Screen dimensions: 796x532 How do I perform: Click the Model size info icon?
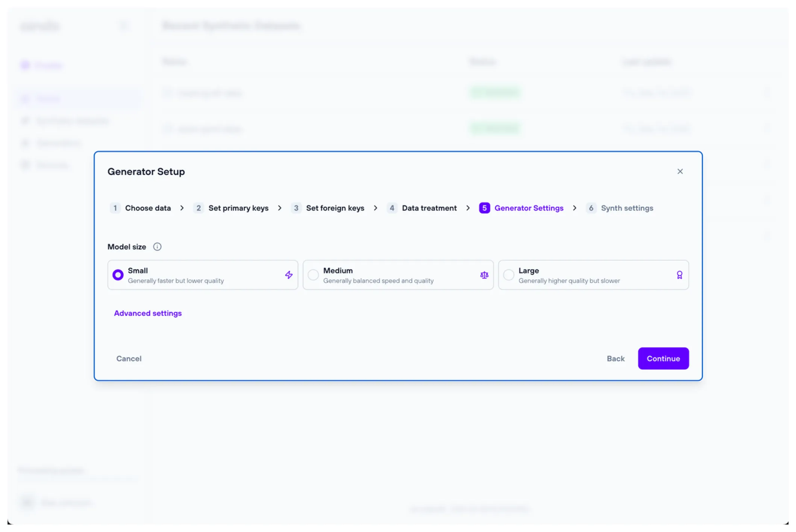click(157, 247)
